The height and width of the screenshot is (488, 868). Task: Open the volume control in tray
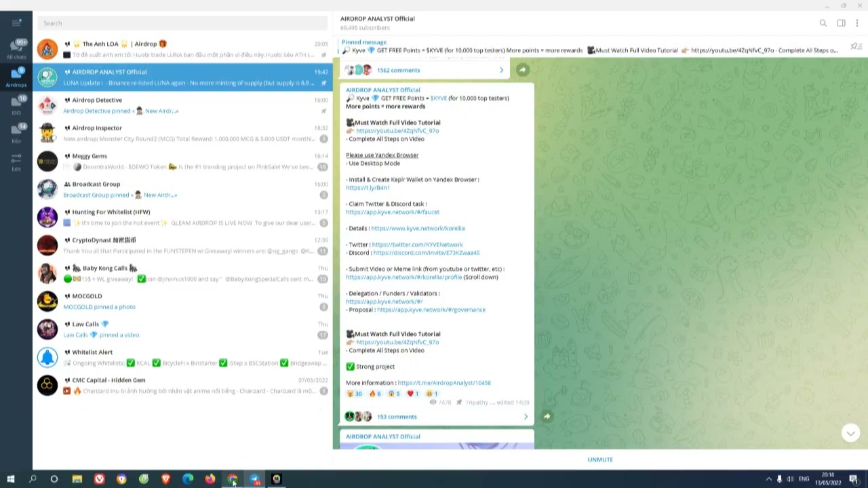tap(790, 479)
